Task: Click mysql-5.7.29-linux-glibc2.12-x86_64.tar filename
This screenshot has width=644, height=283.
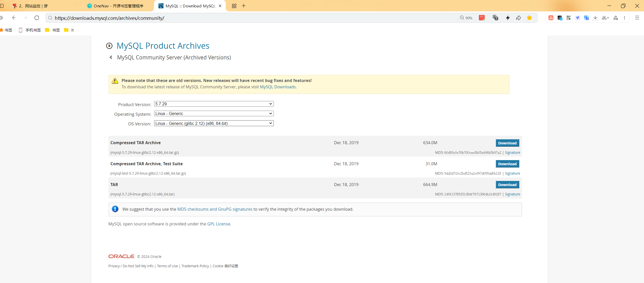Action: coord(142,194)
